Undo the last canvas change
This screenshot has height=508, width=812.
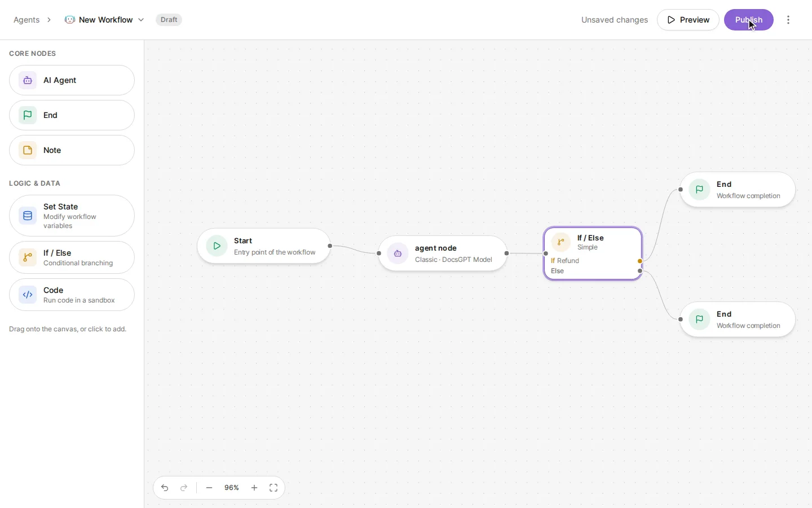coord(165,488)
